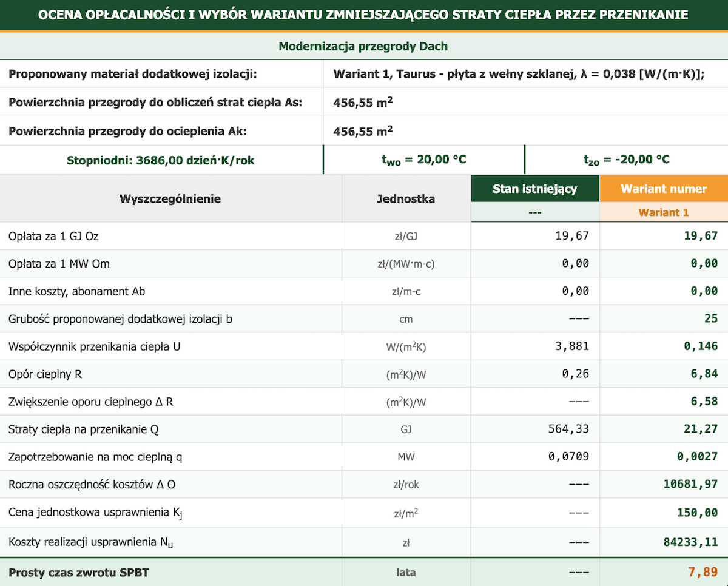Click the 'Wariant numer' orange header
The height and width of the screenshot is (586, 728).
(x=663, y=189)
